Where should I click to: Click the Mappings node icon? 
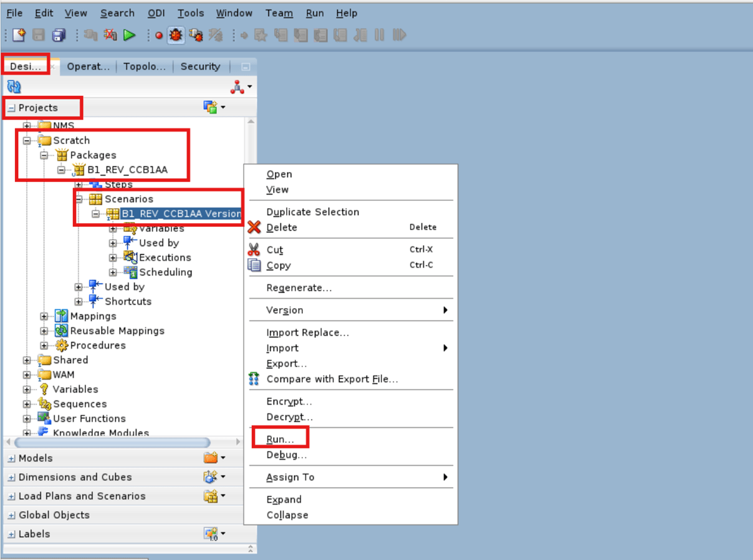click(62, 316)
